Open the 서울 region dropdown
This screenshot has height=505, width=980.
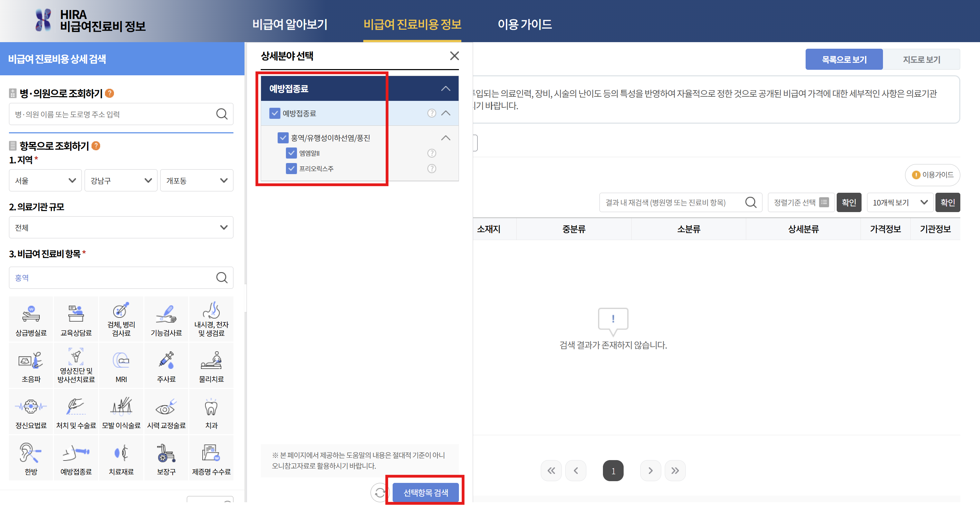[x=45, y=180]
